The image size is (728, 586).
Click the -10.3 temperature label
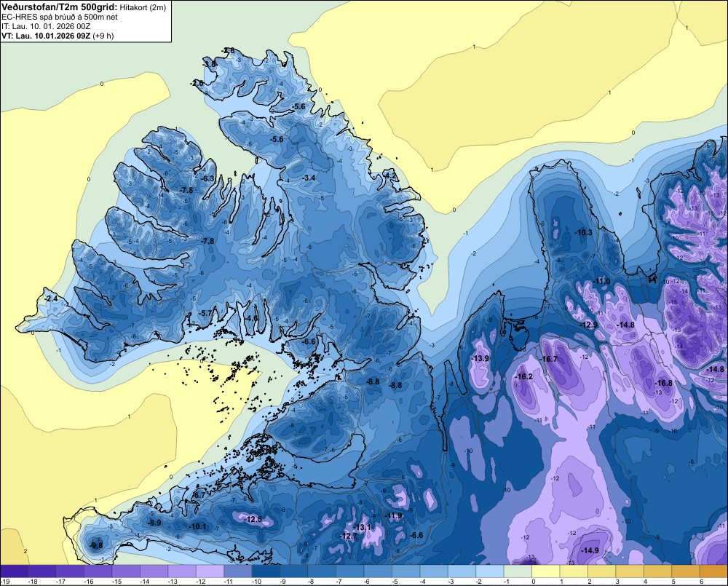(583, 232)
